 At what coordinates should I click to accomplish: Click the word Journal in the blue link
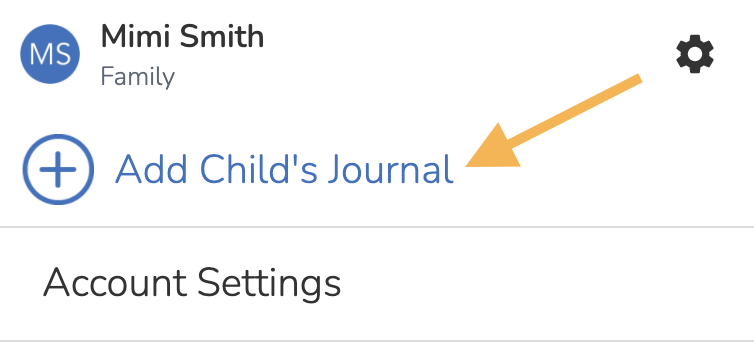[x=390, y=170]
